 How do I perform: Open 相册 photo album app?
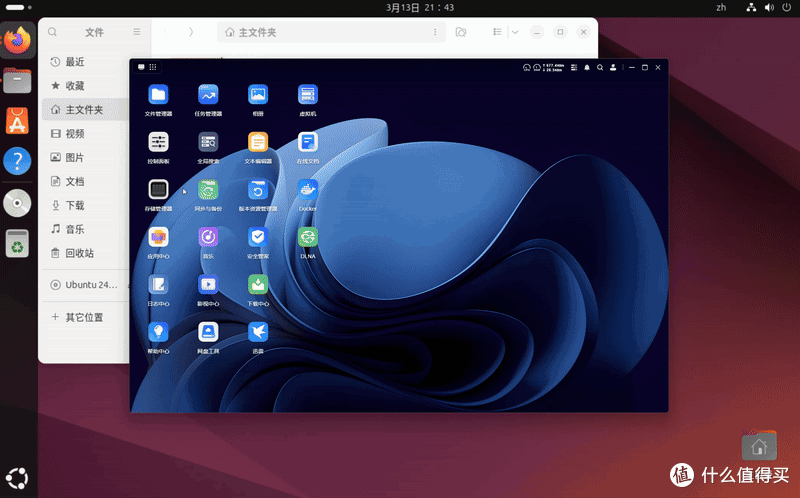pyautogui.click(x=258, y=94)
